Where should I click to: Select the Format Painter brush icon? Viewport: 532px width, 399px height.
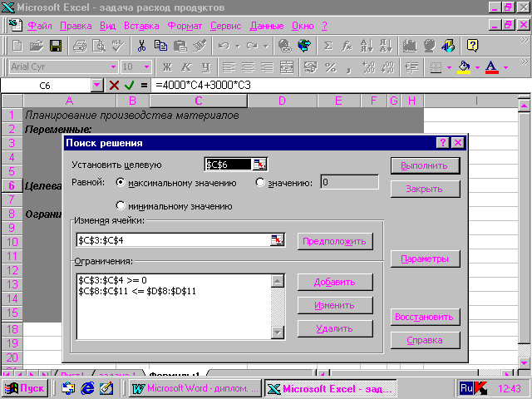199,46
